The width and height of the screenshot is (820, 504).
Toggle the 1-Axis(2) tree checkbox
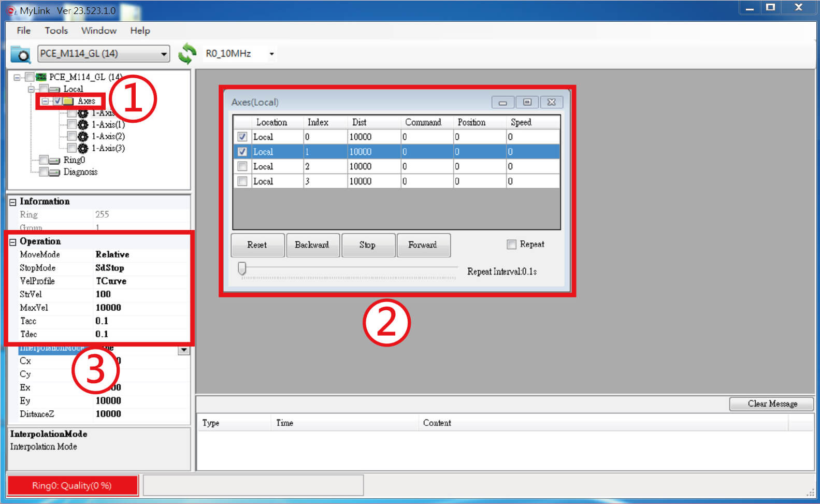tap(71, 137)
